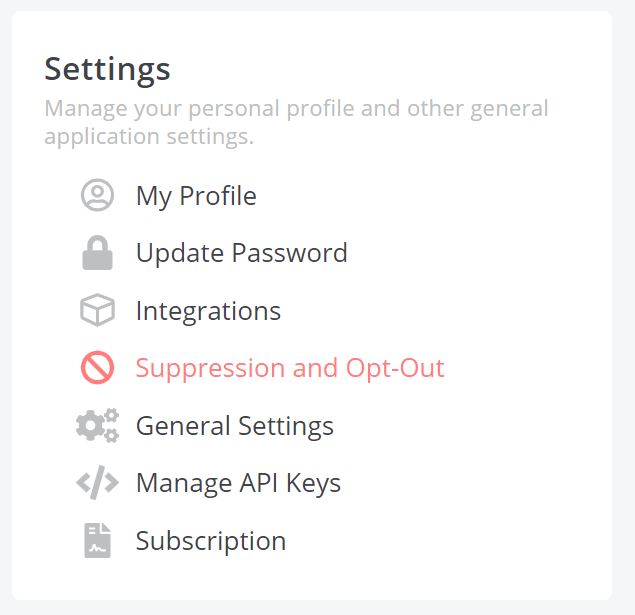Click the code brackets icon for API Keys
This screenshot has width=635, height=615.
(97, 483)
